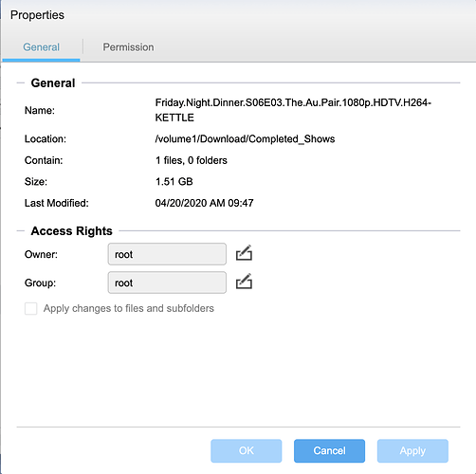Click the Name label
476x474 pixels.
pos(40,110)
